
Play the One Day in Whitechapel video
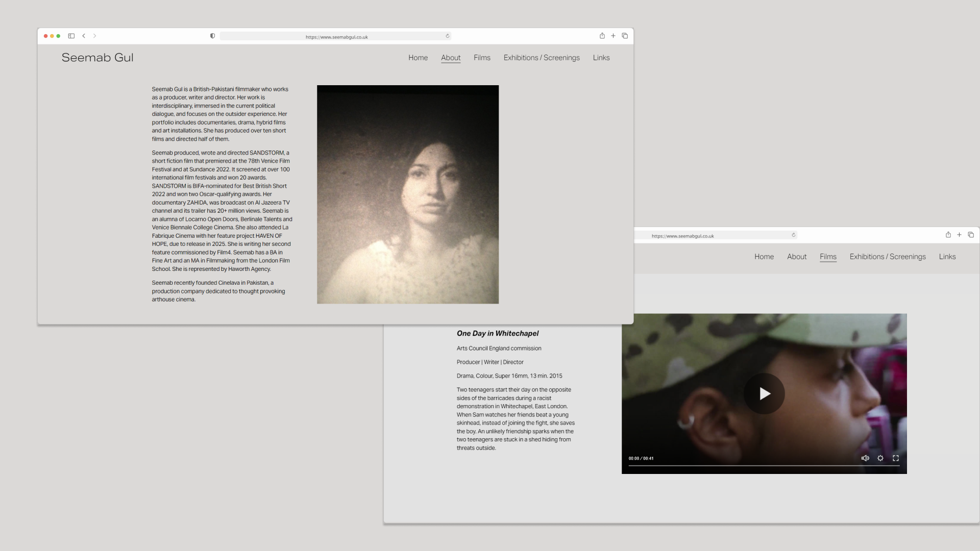764,393
